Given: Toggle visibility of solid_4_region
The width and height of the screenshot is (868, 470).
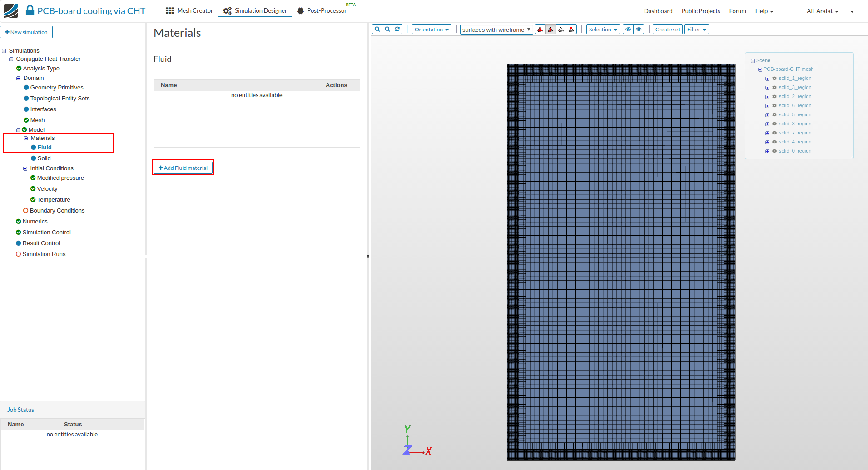Looking at the screenshot, I should (x=774, y=142).
